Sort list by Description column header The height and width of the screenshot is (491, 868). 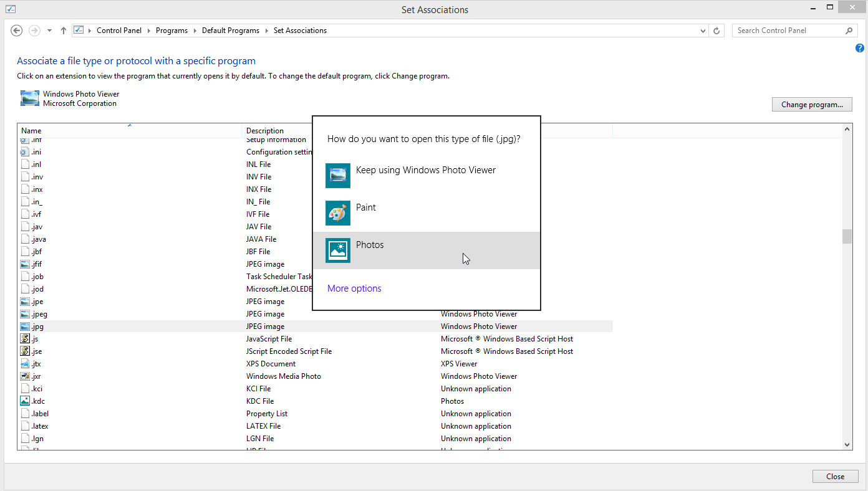pyautogui.click(x=277, y=131)
